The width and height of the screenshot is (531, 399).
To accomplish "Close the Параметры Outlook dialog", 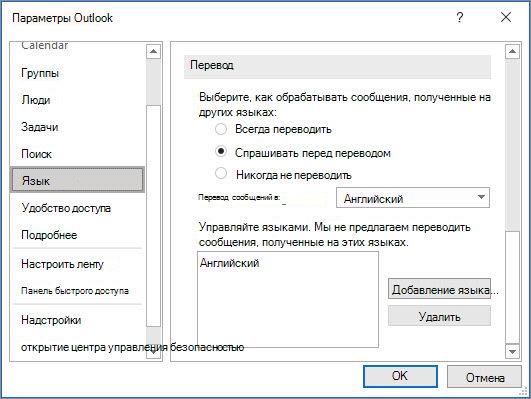I will click(506, 17).
